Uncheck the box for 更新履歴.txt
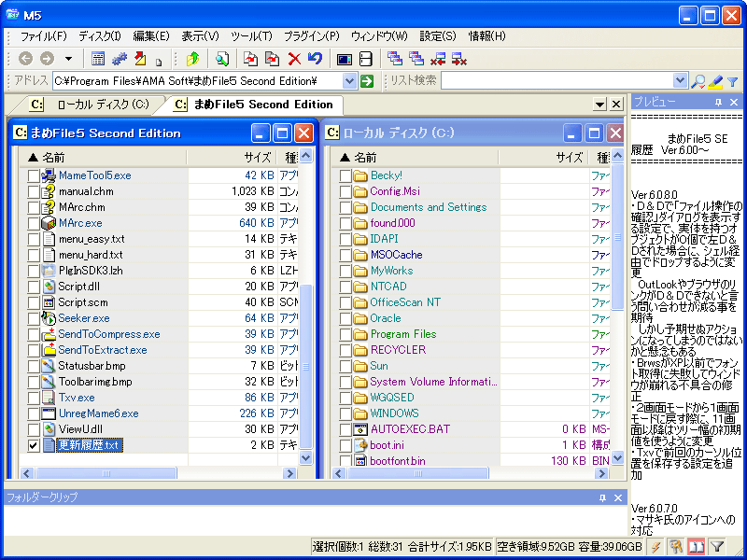 (x=33, y=446)
